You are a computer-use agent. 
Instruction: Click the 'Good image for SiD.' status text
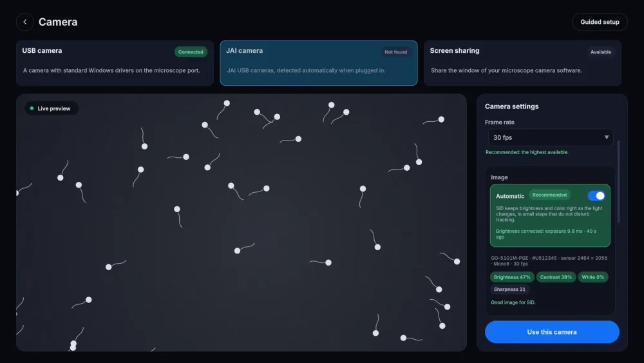(513, 302)
